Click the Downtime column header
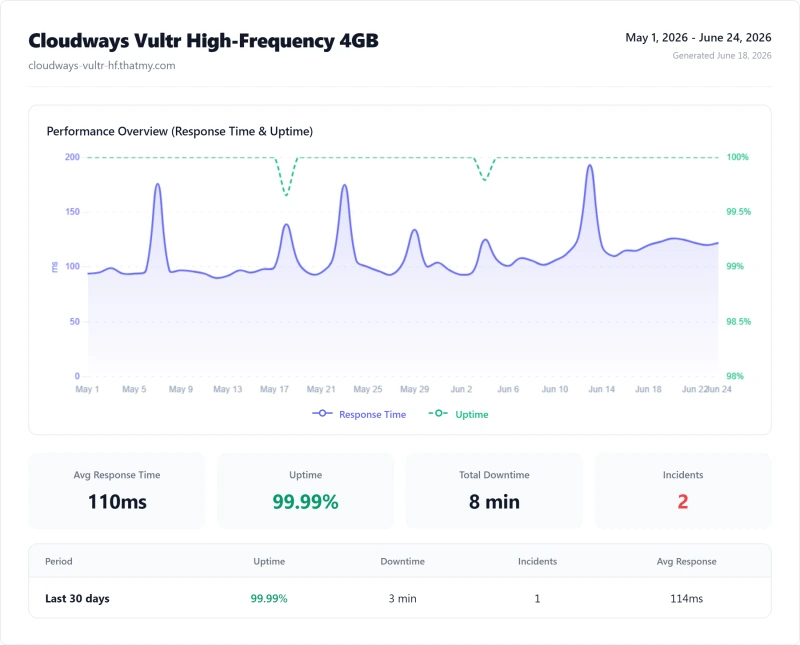This screenshot has width=800, height=645. (x=403, y=561)
